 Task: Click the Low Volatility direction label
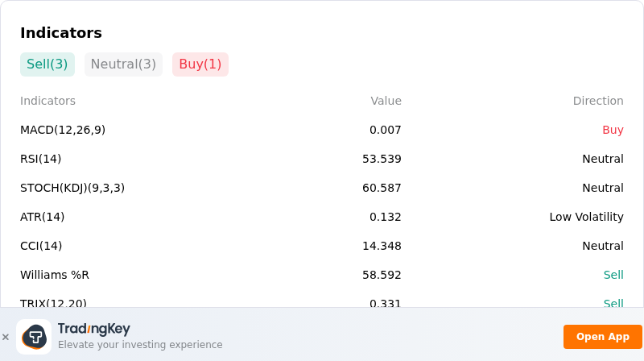coord(587,217)
